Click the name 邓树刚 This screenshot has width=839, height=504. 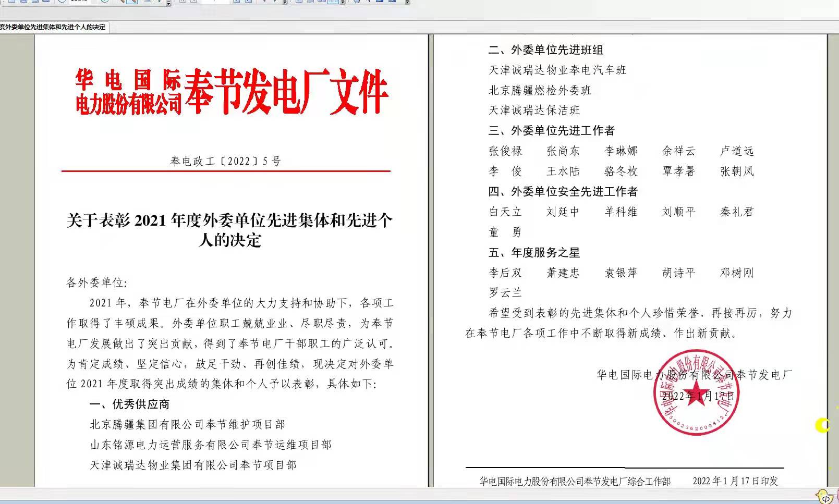pos(737,273)
